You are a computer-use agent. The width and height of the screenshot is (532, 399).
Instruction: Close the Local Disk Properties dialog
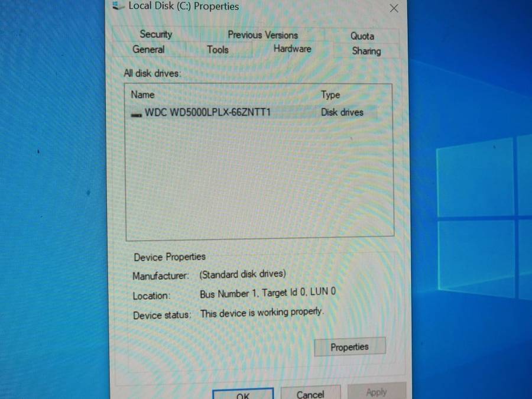pyautogui.click(x=394, y=8)
